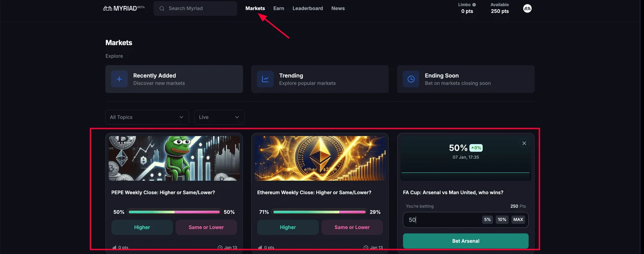Click the Ending Soon clock icon
Image resolution: width=644 pixels, height=254 pixels.
[411, 79]
